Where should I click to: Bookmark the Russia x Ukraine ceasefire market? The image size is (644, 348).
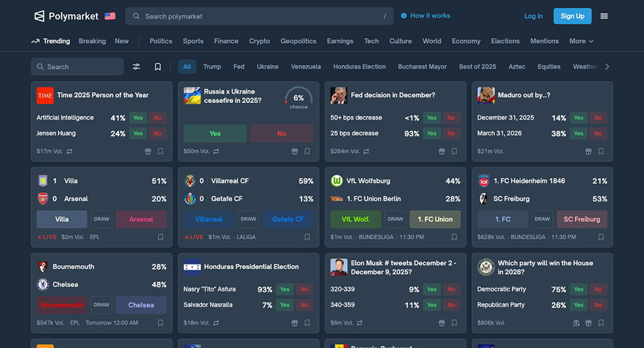click(307, 151)
